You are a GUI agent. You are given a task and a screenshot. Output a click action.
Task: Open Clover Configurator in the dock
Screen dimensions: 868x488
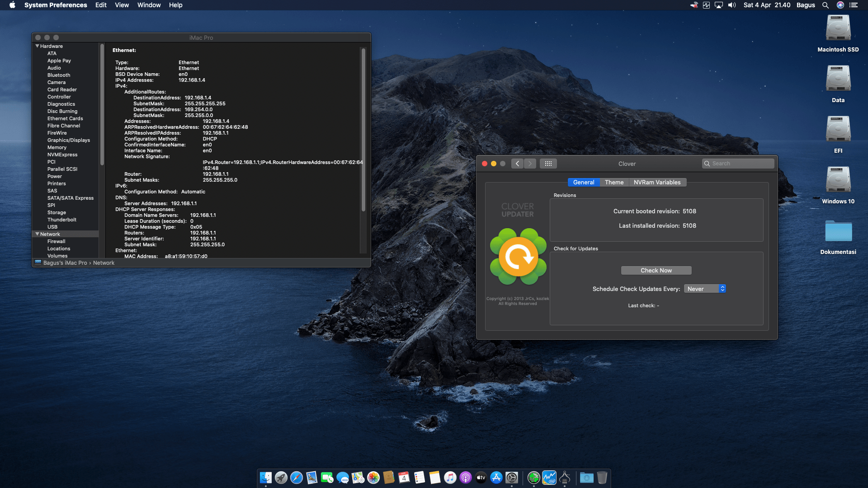tap(534, 478)
